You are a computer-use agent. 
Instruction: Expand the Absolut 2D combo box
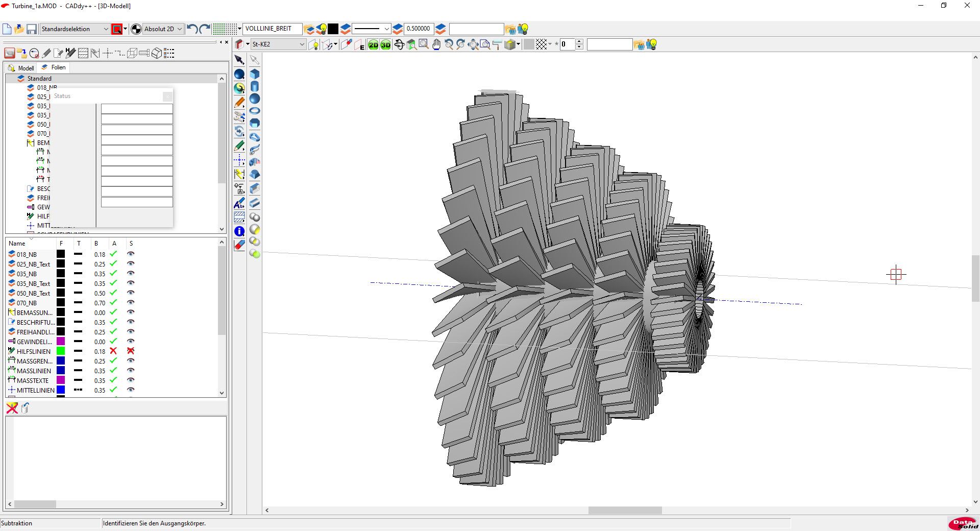(179, 29)
